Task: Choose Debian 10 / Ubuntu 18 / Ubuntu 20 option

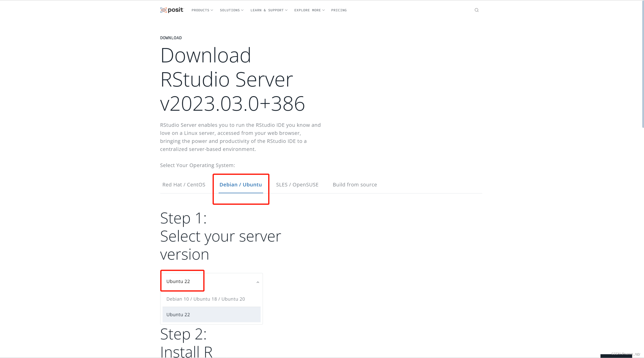Action: click(x=211, y=299)
